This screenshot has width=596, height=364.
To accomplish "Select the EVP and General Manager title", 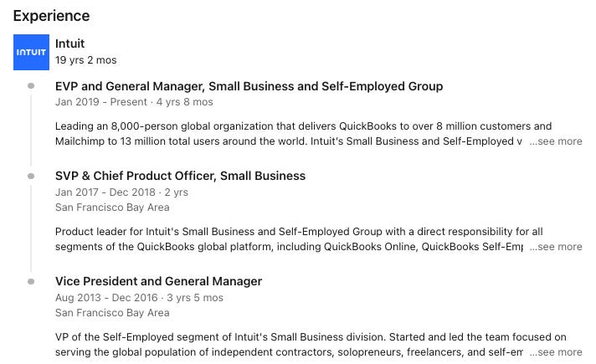I will 249,86.
